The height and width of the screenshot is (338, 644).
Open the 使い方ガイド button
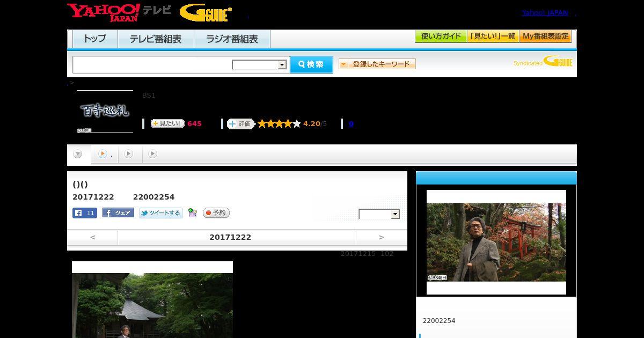click(441, 36)
